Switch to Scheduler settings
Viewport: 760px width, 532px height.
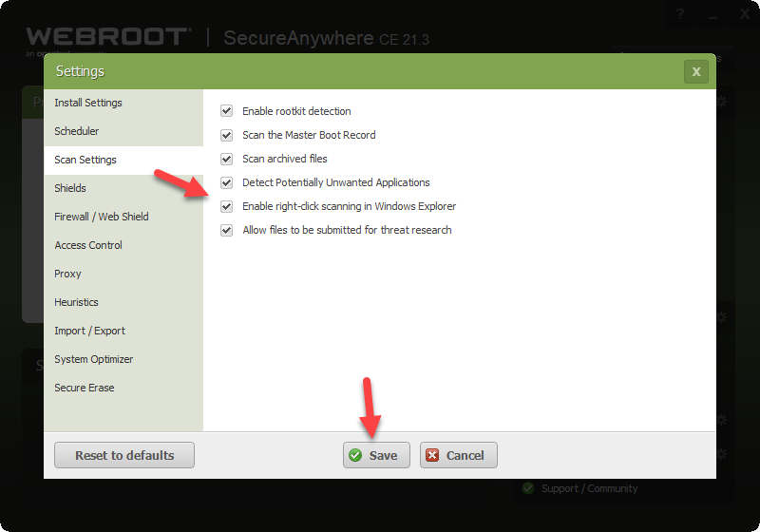coord(123,131)
